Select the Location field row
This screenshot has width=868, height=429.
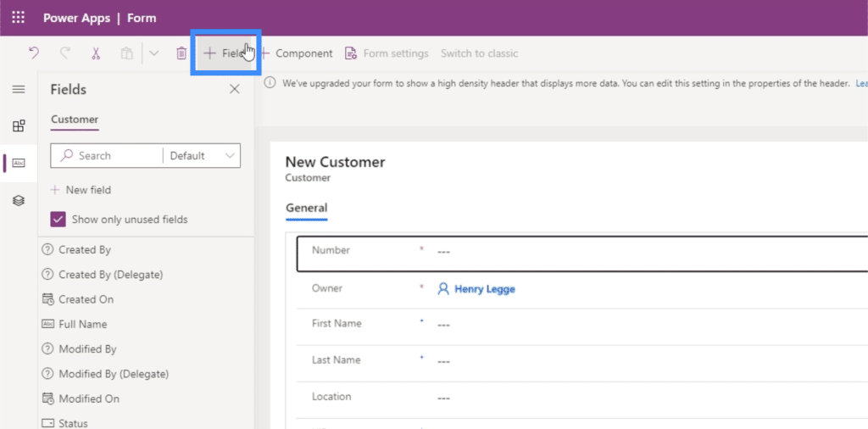point(582,399)
